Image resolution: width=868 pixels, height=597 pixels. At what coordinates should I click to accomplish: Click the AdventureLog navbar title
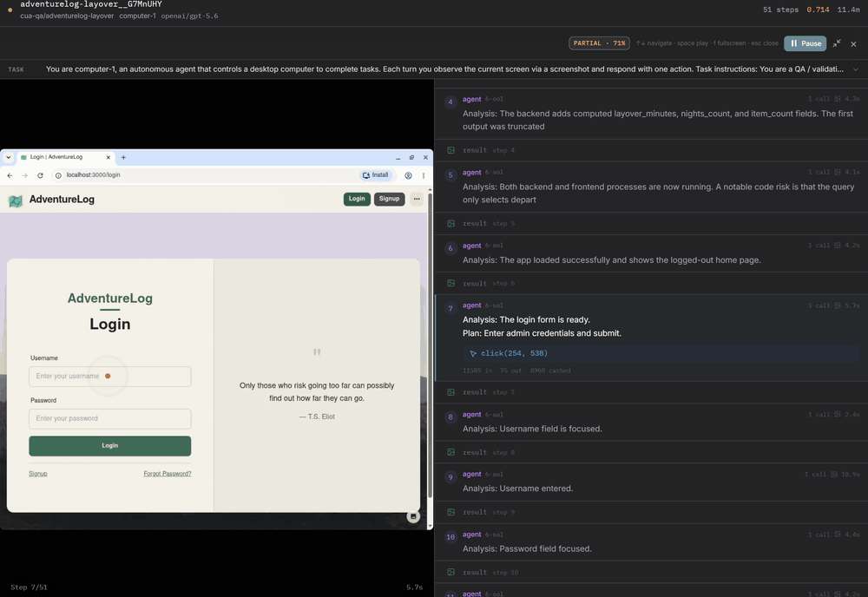pyautogui.click(x=62, y=200)
